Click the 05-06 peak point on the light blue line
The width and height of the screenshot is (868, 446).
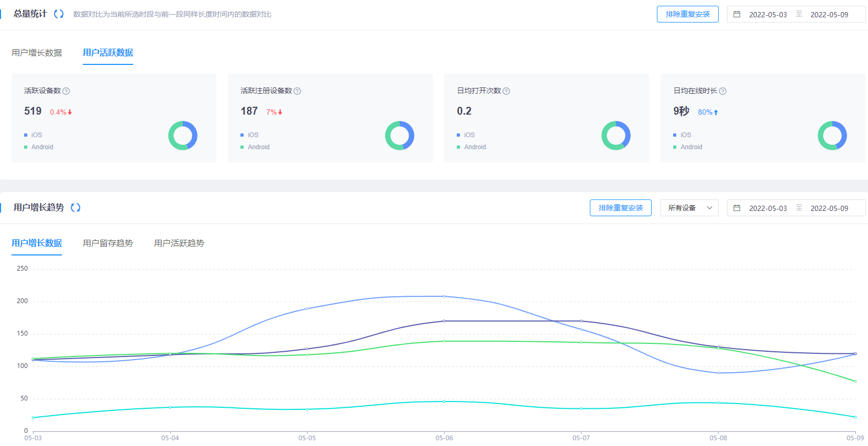[444, 296]
